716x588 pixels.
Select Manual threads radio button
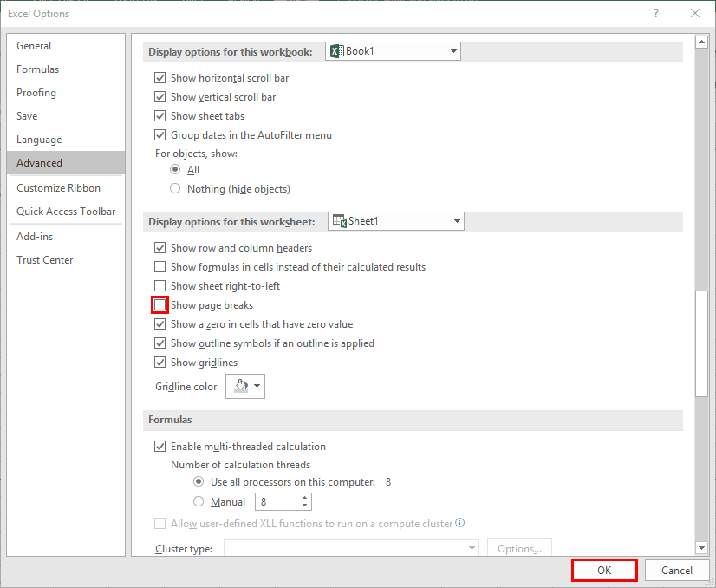click(199, 501)
